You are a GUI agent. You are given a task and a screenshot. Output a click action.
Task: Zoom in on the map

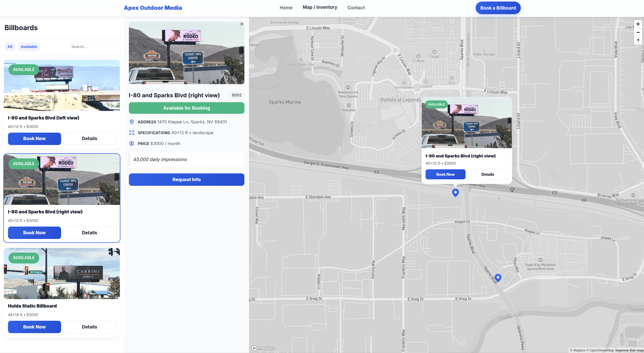tap(638, 24)
